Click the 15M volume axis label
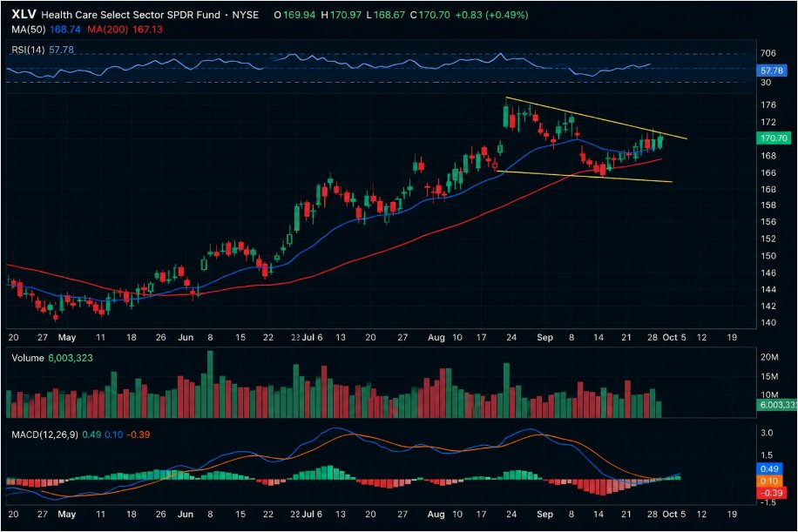 pos(769,376)
